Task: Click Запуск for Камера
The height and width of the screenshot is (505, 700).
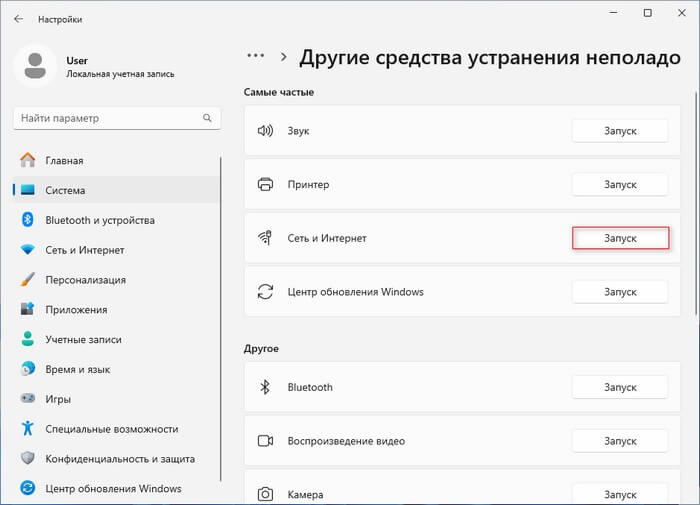Action: (x=620, y=494)
